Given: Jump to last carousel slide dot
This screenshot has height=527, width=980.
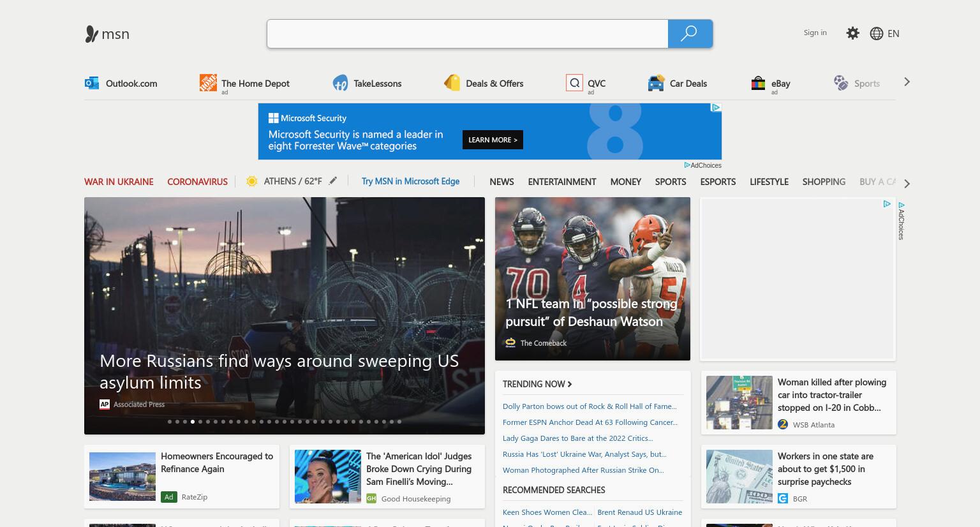Looking at the screenshot, I should [399, 422].
